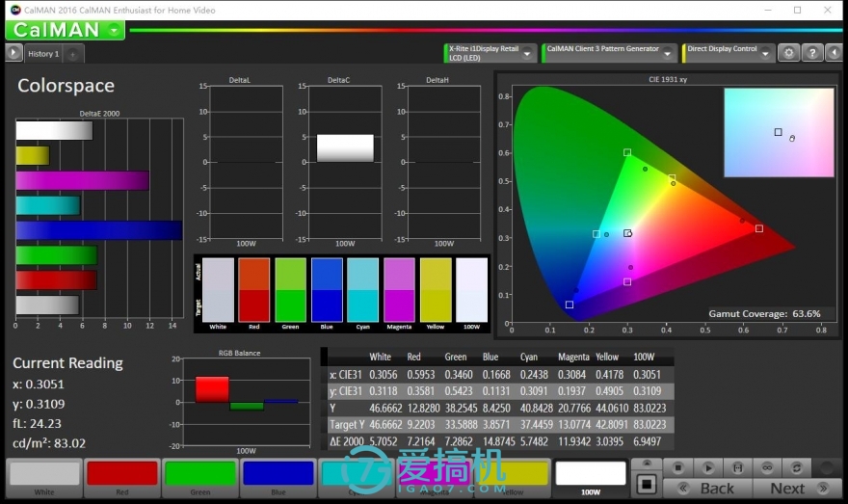This screenshot has height=504, width=848.
Task: Advance to next page with Next
Action: pyautogui.click(x=797, y=489)
